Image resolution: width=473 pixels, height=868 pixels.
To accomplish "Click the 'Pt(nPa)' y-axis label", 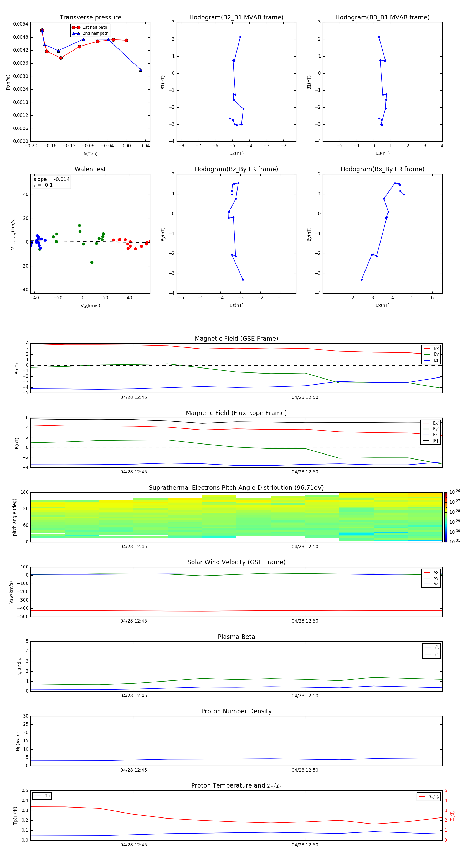I will pyautogui.click(x=8, y=82).
